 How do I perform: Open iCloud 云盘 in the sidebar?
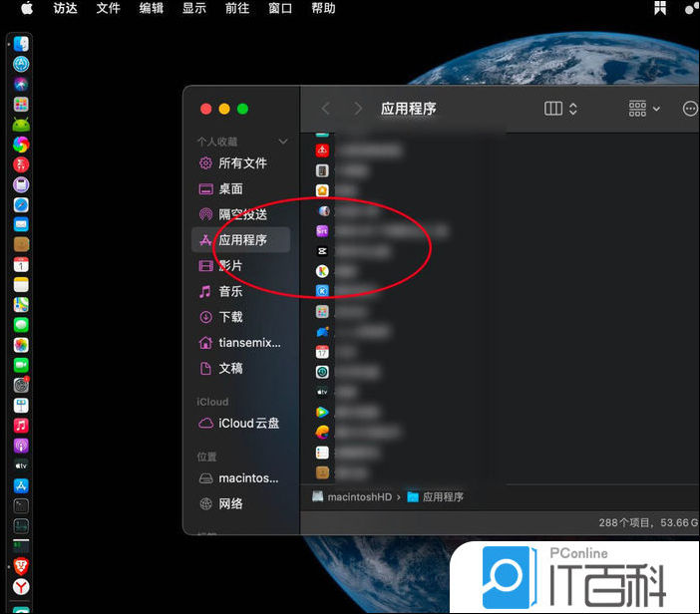(241, 423)
